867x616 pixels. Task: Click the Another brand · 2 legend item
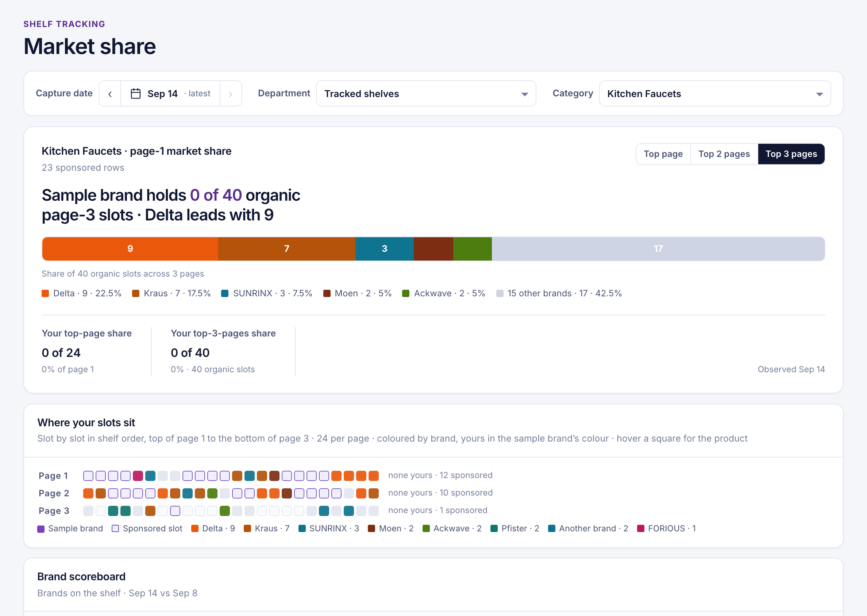tap(588, 528)
